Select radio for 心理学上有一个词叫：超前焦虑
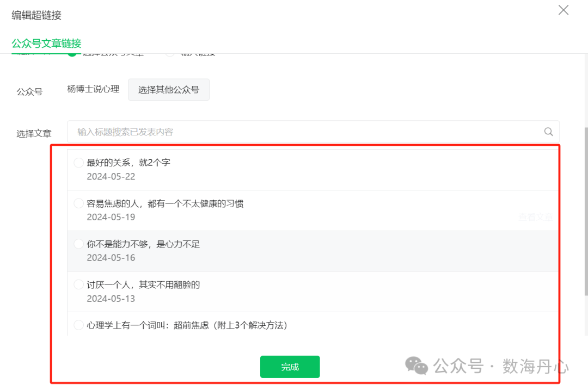The height and width of the screenshot is (390, 588). [78, 325]
